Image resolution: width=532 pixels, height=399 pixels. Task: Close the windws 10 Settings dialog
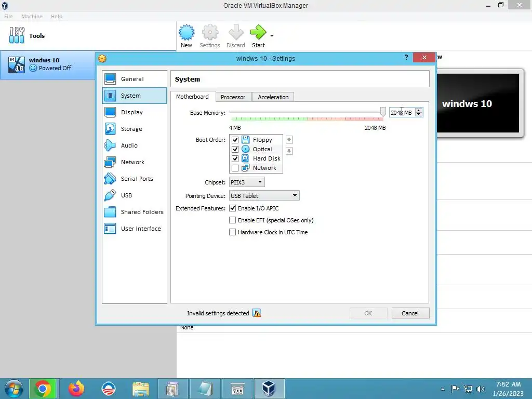pos(424,57)
